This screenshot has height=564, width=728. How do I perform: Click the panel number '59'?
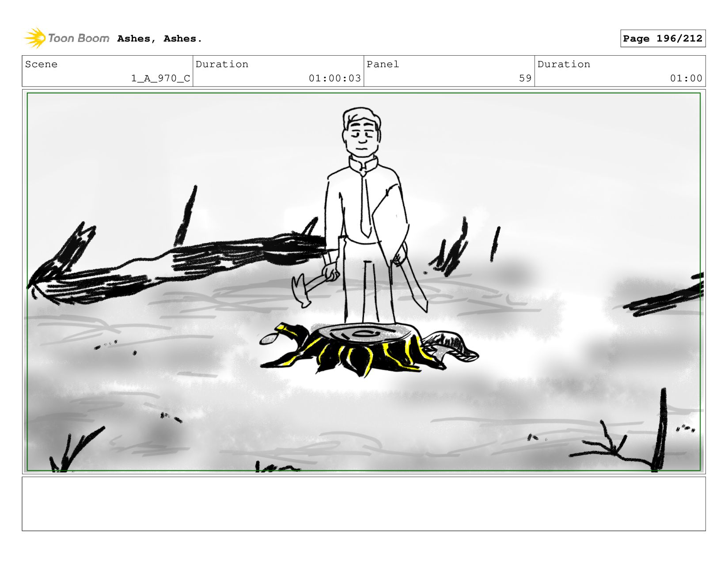pyautogui.click(x=525, y=78)
